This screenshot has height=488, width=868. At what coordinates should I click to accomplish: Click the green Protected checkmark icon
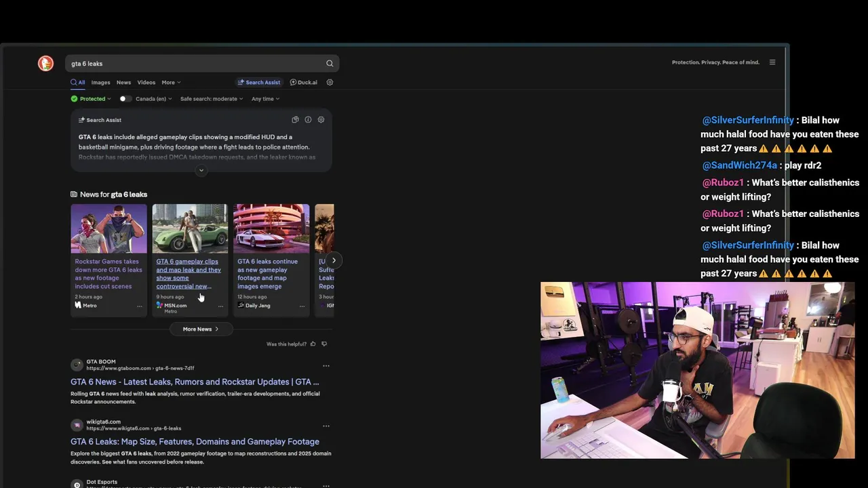coord(74,99)
